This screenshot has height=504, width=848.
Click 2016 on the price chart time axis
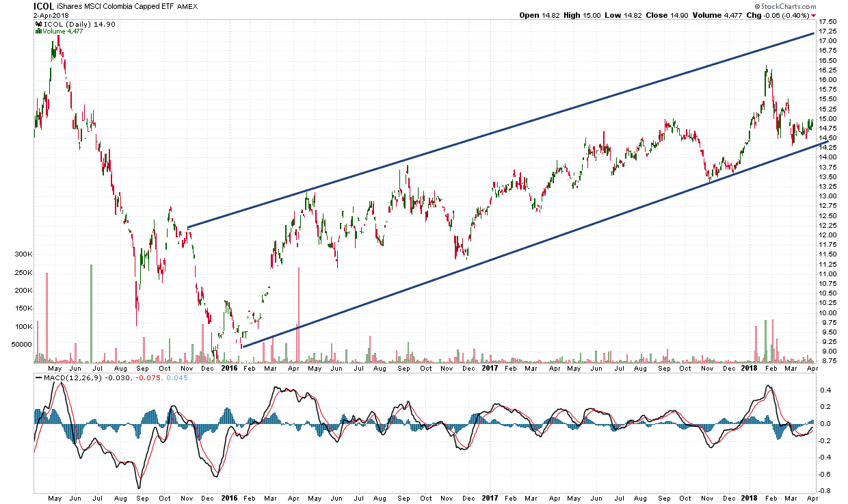230,369
